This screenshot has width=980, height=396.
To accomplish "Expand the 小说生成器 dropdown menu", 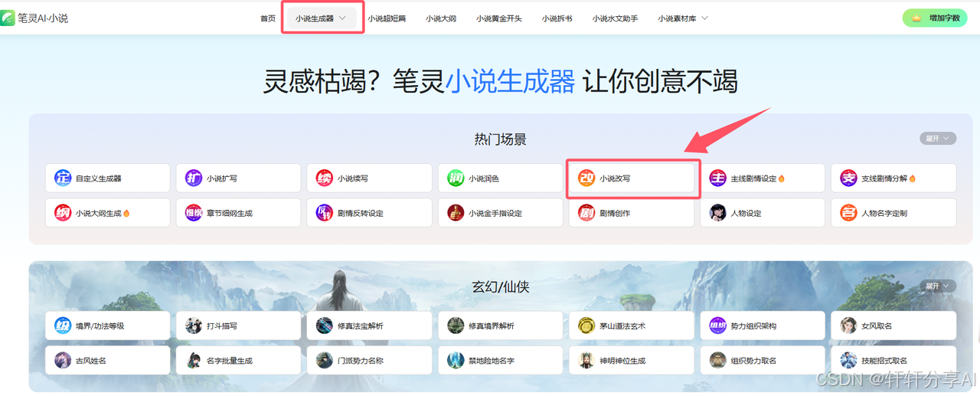I will [322, 18].
